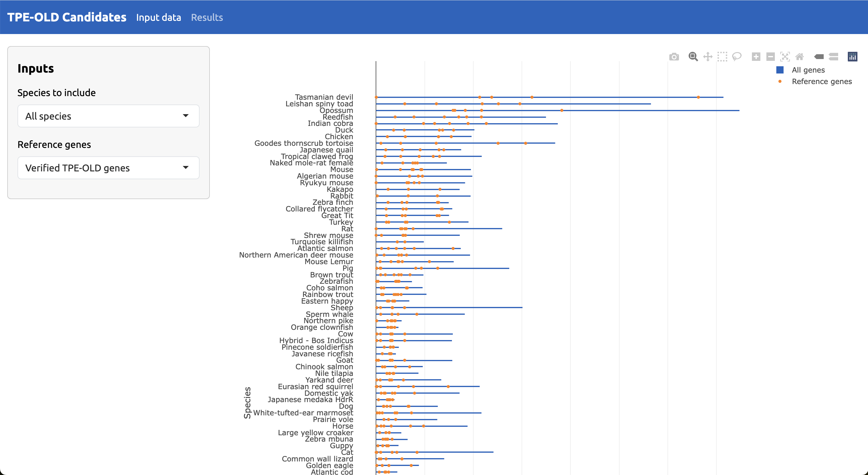Zoom in using the plus icon
Screen dimensions: 868x475
point(756,57)
